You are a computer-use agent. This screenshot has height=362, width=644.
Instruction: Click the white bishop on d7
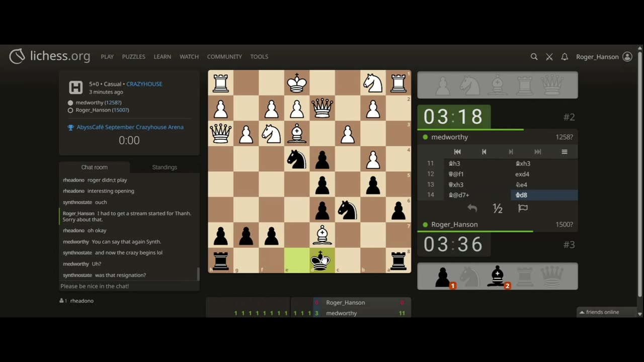click(322, 235)
